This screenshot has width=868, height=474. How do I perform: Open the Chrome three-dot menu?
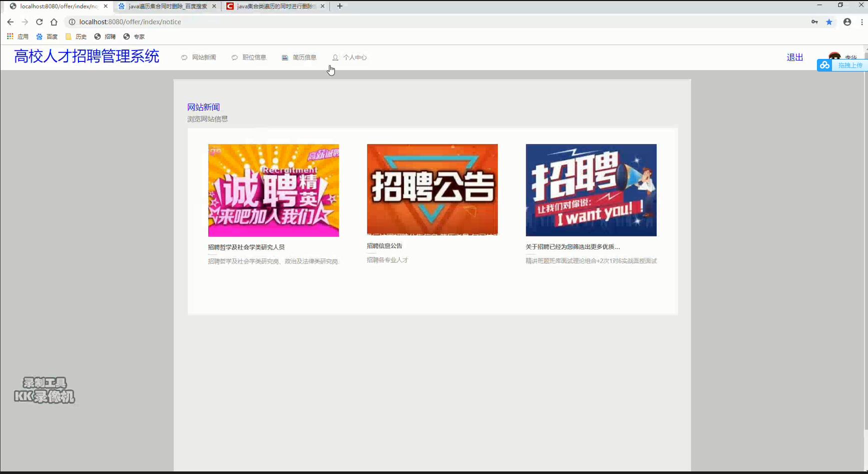pos(862,22)
